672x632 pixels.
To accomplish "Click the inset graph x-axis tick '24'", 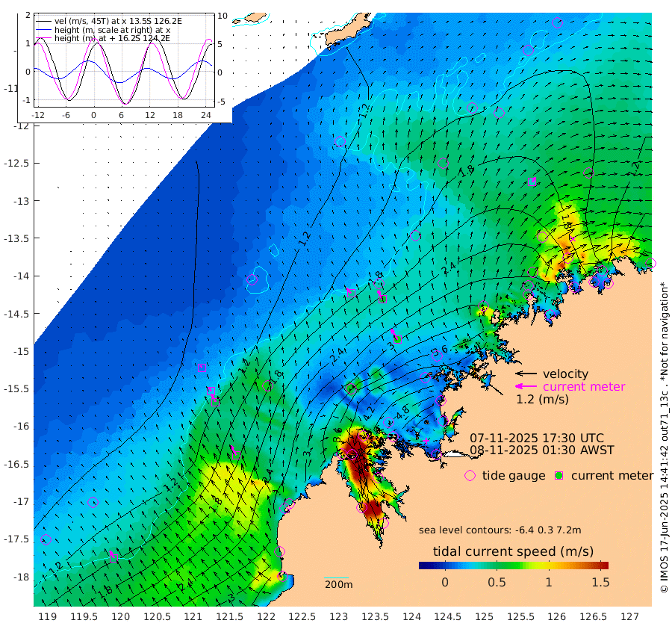I will point(206,115).
